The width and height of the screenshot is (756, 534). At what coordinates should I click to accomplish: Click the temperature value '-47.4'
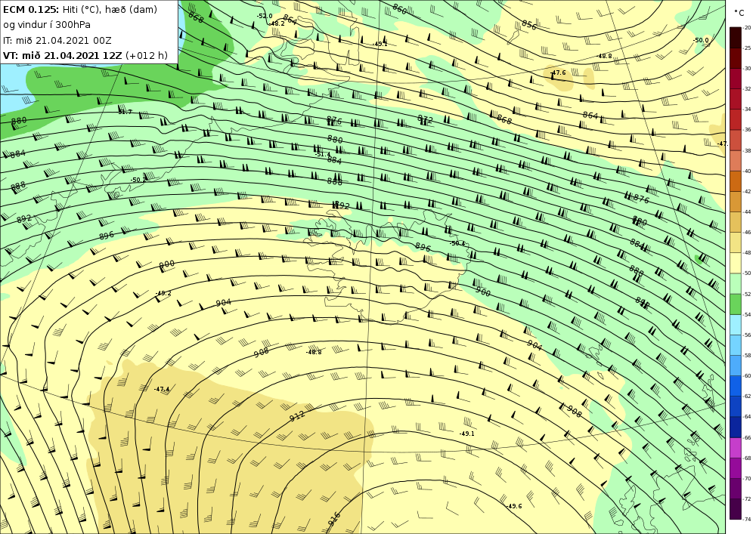pyautogui.click(x=162, y=389)
